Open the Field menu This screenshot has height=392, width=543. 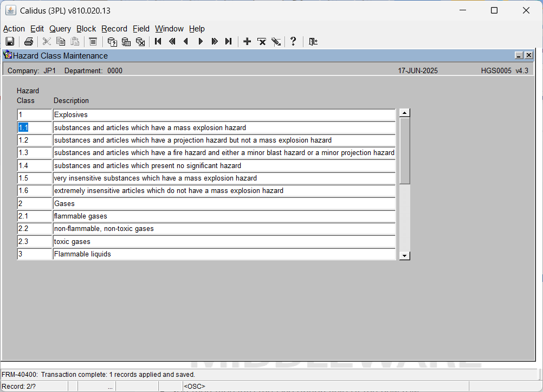(141, 29)
